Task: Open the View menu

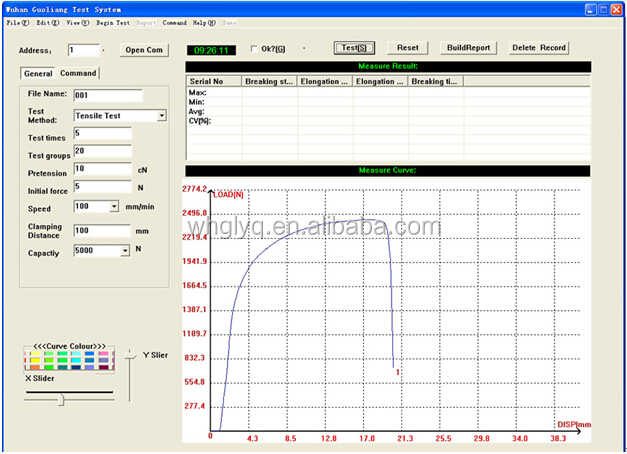Action: [x=78, y=23]
